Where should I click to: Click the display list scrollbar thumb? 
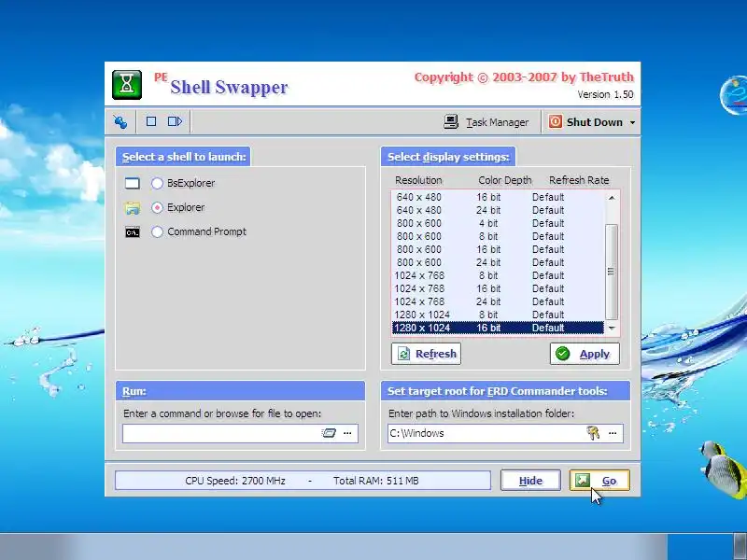pyautogui.click(x=612, y=272)
